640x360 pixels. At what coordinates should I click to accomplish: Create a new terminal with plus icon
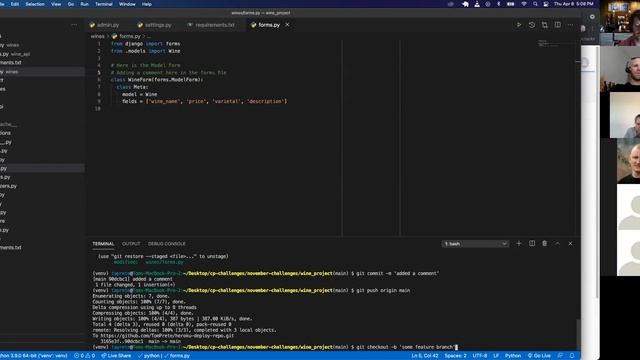point(519,244)
